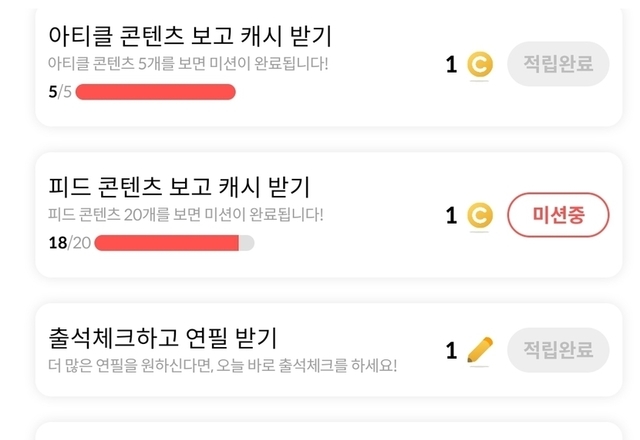Select the partially visible card at the bottom

tap(329, 431)
